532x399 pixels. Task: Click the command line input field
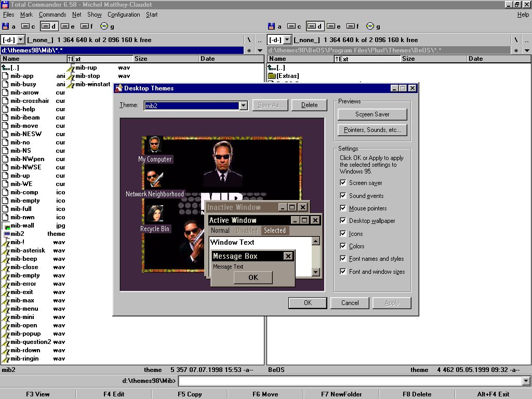349,381
